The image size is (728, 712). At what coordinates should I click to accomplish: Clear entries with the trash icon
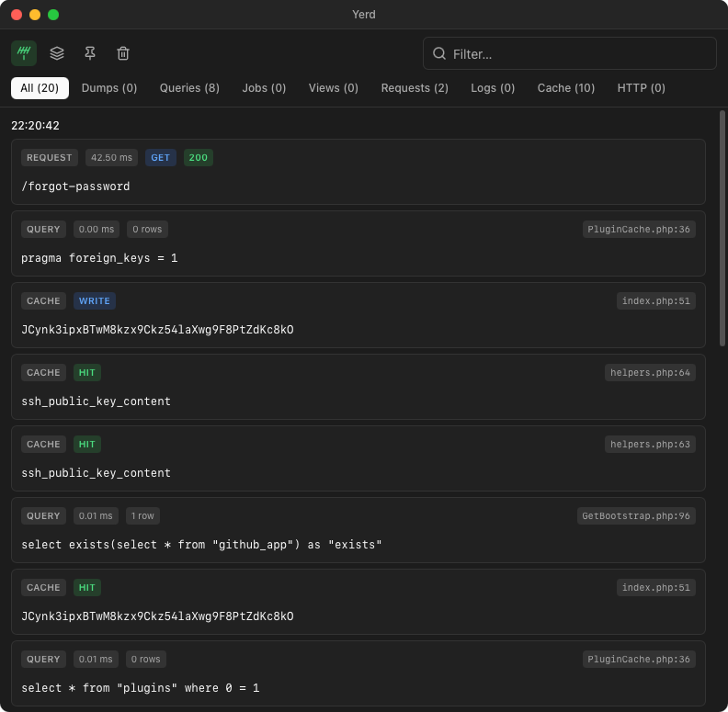[123, 53]
